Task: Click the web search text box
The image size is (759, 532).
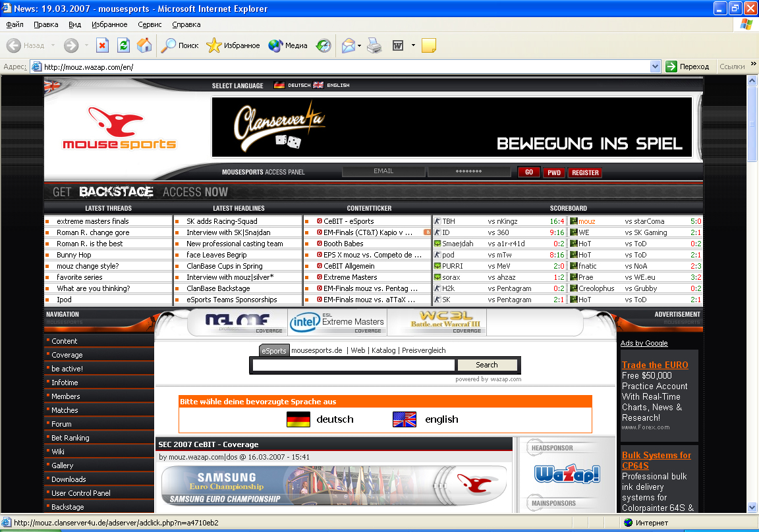Action: coord(353,365)
